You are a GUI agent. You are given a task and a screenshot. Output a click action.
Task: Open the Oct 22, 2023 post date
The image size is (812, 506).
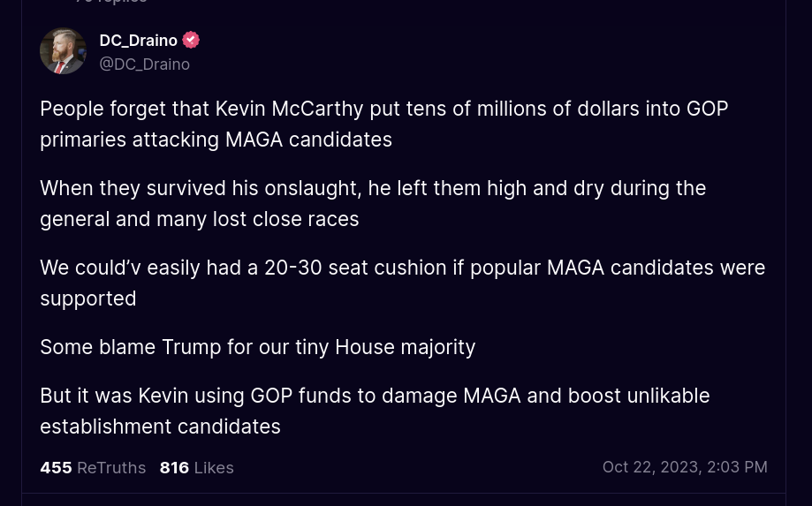click(652, 467)
